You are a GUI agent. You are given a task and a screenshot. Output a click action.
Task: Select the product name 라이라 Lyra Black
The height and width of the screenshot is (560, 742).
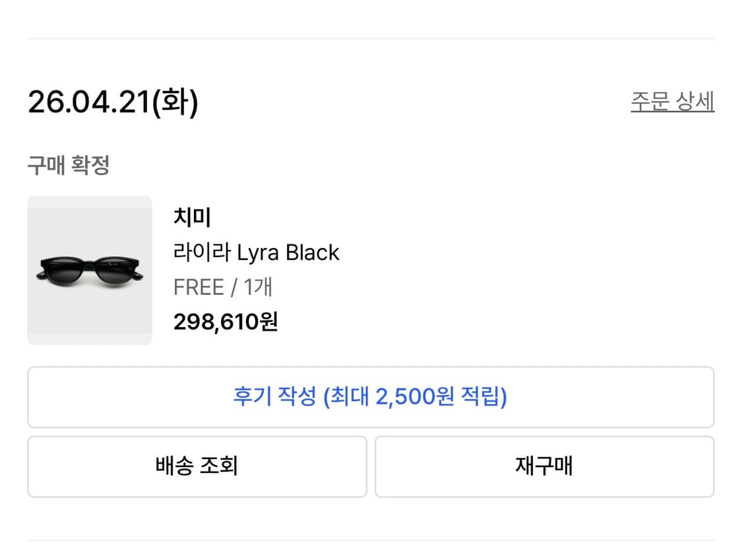255,253
